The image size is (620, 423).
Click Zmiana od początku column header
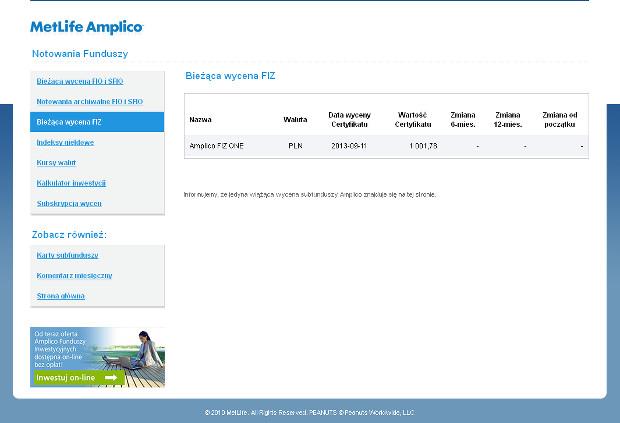pyautogui.click(x=560, y=119)
